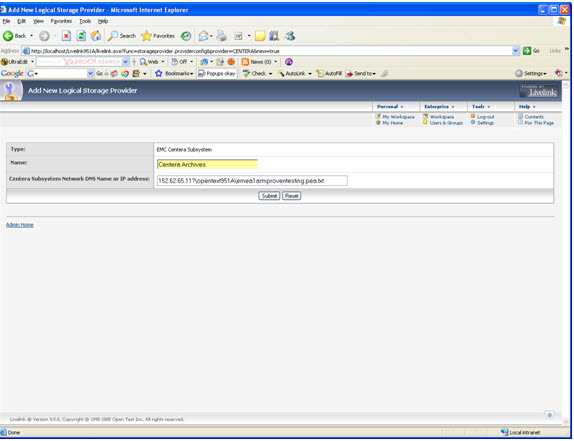Stop page loading with red X icon
This screenshot has width=574, height=441.
click(x=66, y=36)
